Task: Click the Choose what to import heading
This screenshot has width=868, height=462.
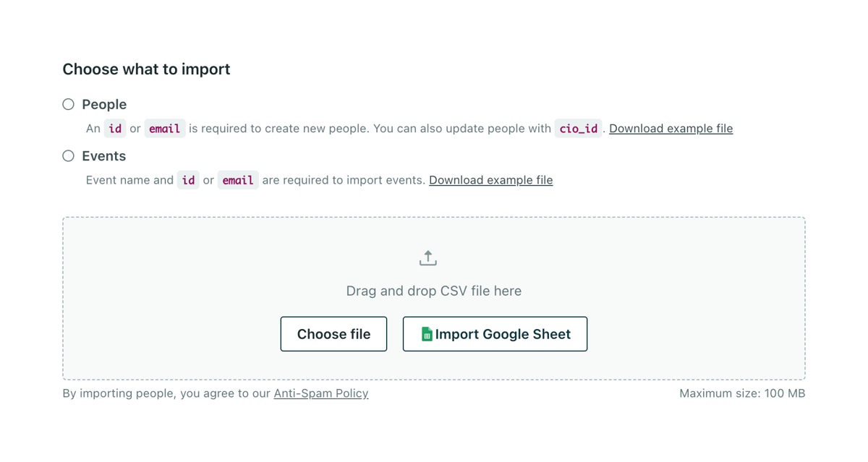Action: click(x=146, y=69)
